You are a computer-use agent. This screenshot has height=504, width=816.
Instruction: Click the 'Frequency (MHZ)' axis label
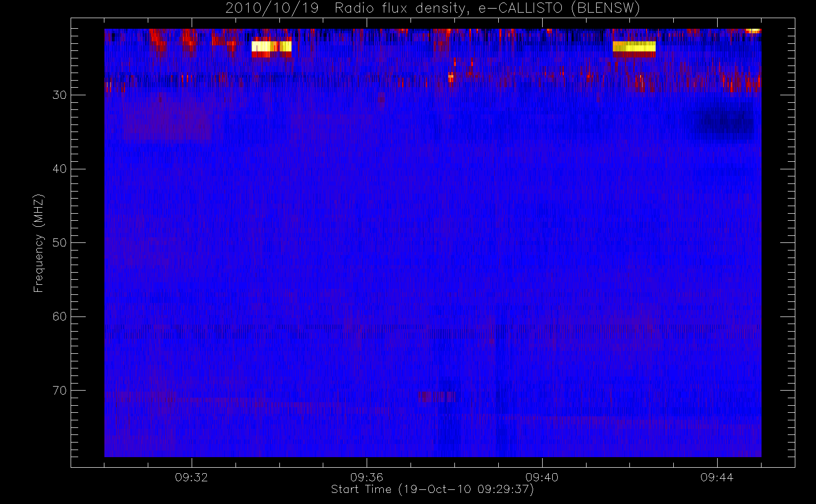38,243
